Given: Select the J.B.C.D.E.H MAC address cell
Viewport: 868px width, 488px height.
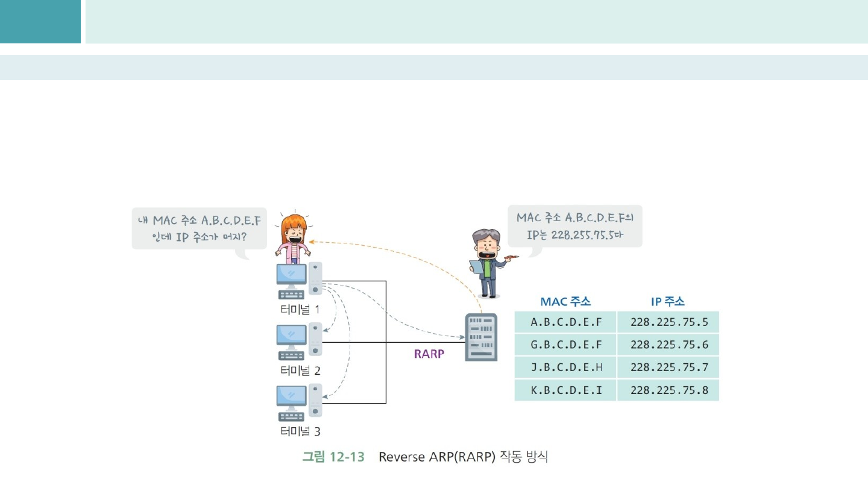Looking at the screenshot, I should (565, 367).
